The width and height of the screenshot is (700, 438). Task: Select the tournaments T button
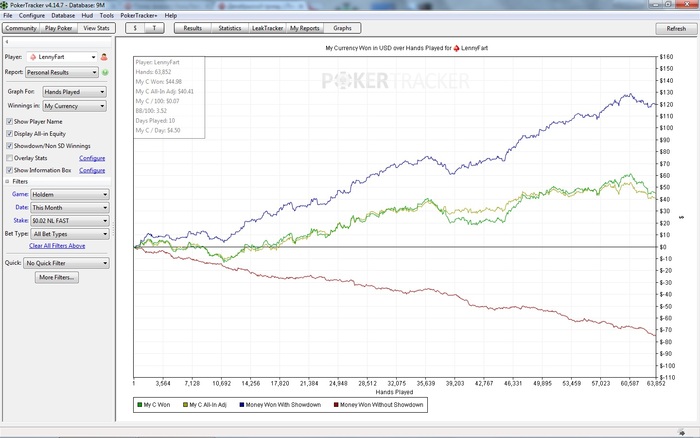click(x=154, y=28)
